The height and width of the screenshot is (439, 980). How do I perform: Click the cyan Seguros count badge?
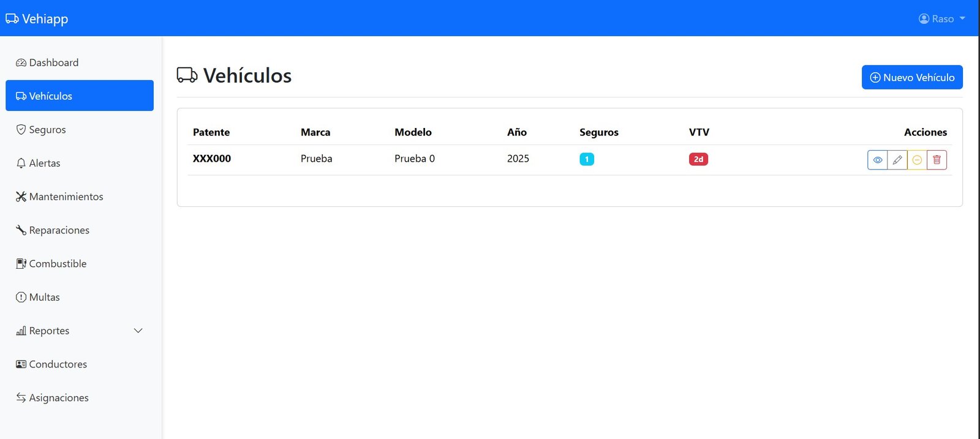coord(586,159)
